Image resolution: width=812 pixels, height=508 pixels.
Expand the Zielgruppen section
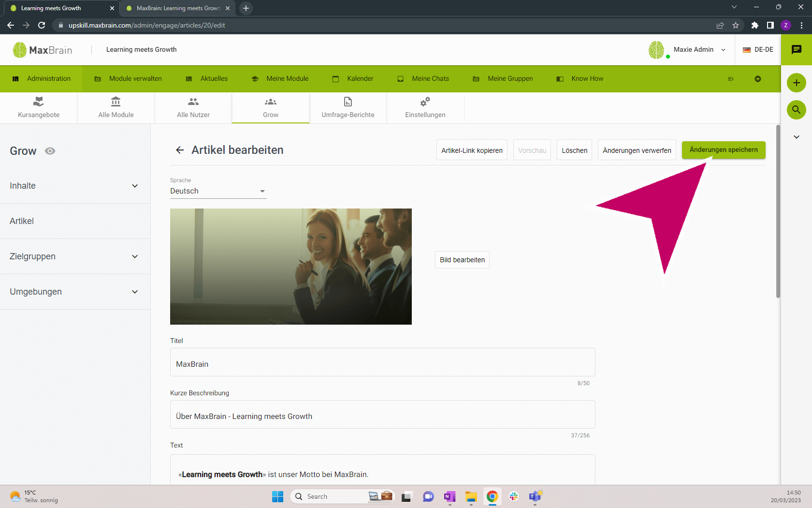click(75, 256)
